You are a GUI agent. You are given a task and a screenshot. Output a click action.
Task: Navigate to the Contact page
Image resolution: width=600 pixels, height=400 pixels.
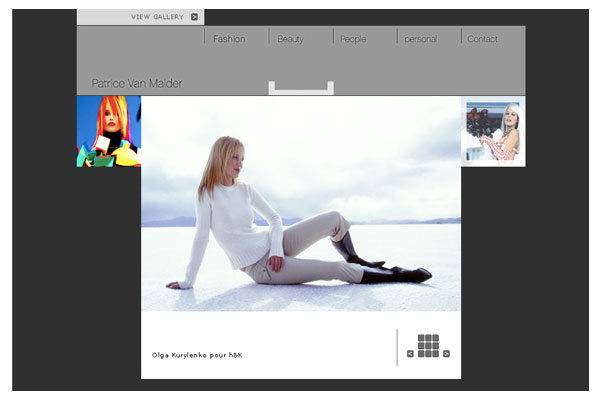point(482,39)
